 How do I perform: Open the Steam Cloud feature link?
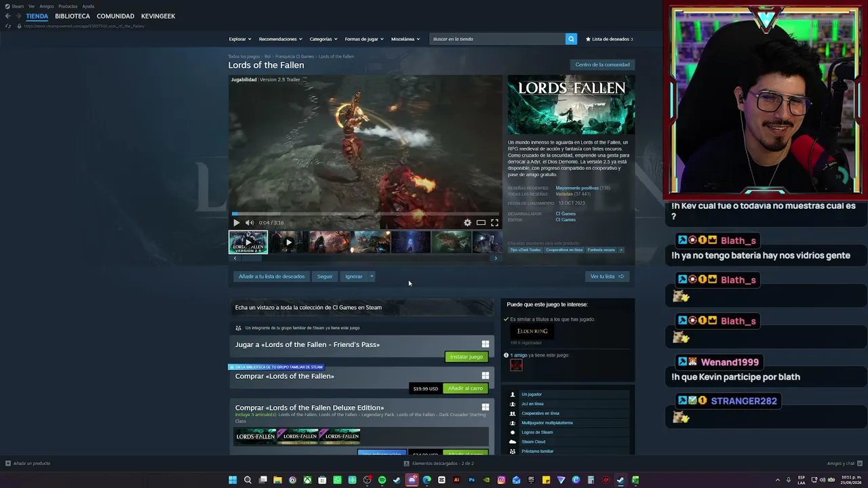(x=534, y=442)
